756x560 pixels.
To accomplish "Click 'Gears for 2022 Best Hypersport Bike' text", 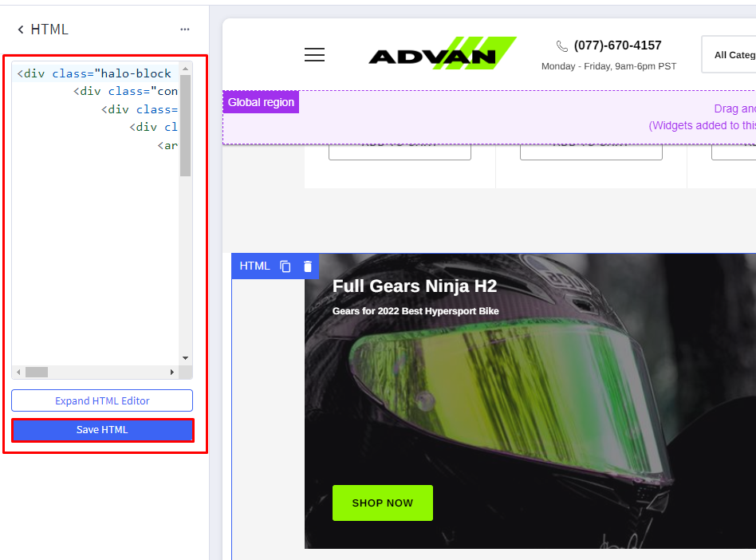I will (x=415, y=311).
